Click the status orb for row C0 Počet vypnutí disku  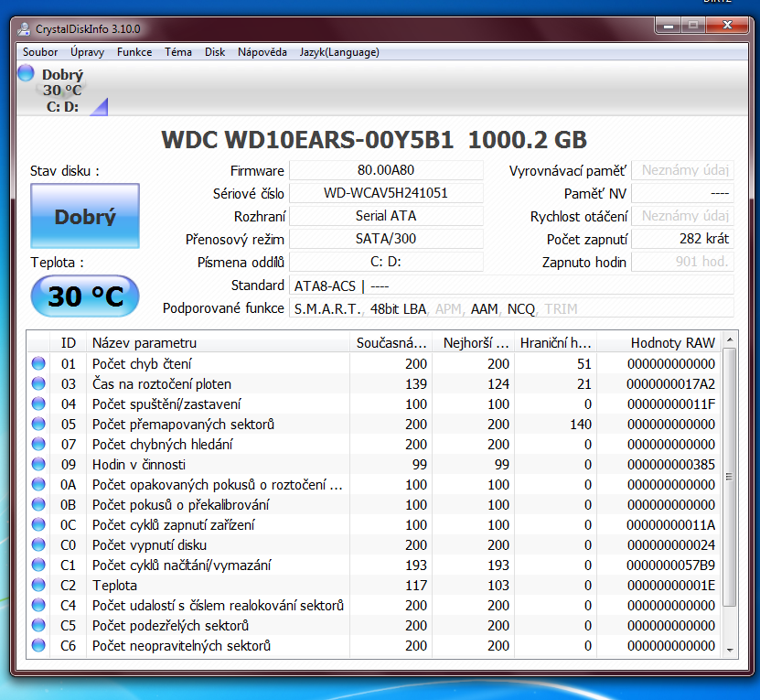pos(38,544)
